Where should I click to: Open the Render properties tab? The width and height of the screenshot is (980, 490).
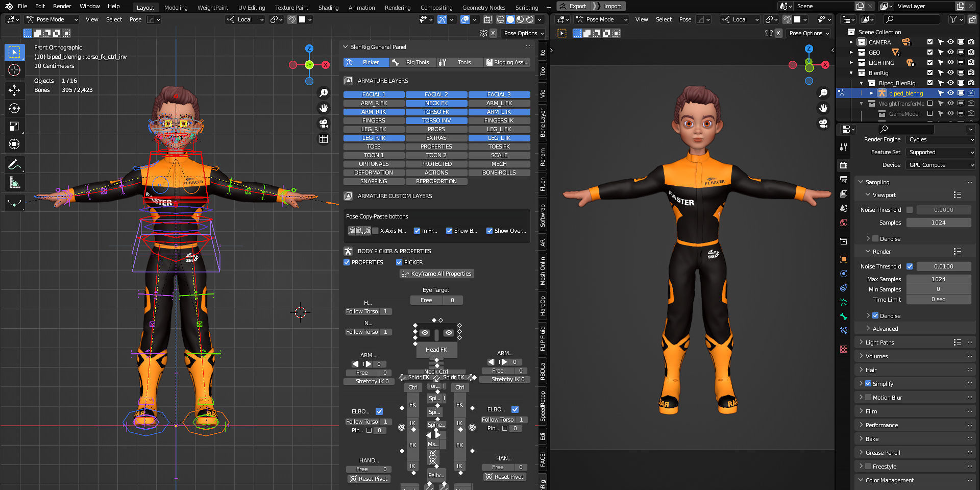(843, 165)
